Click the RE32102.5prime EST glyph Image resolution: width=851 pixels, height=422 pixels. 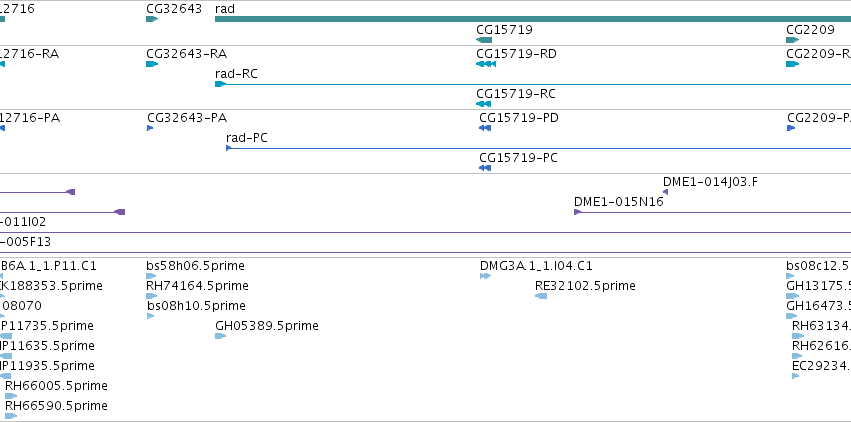pos(541,296)
